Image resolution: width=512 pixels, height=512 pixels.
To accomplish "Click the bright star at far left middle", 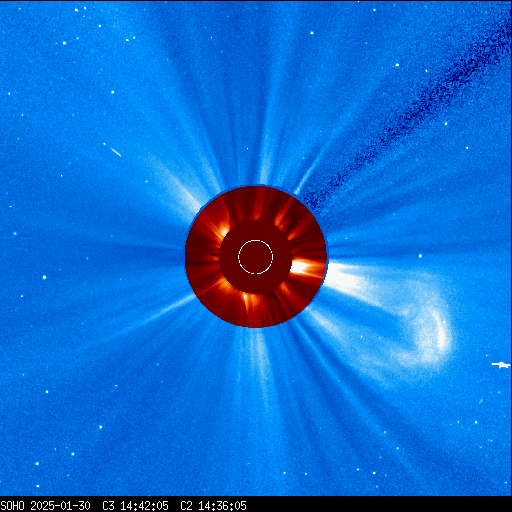I will pos(44,277).
